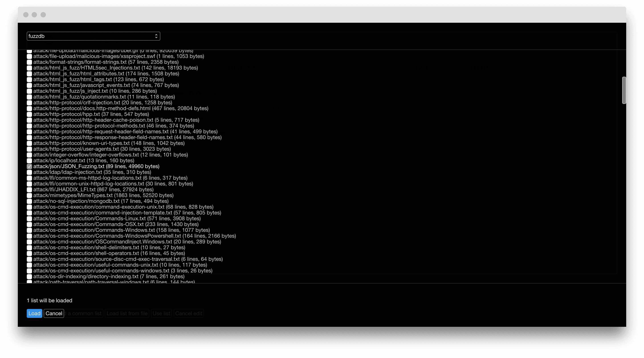Uncheck the JSON_Fuzzing.txt checkbox
The height and width of the screenshot is (358, 644).
(29, 166)
